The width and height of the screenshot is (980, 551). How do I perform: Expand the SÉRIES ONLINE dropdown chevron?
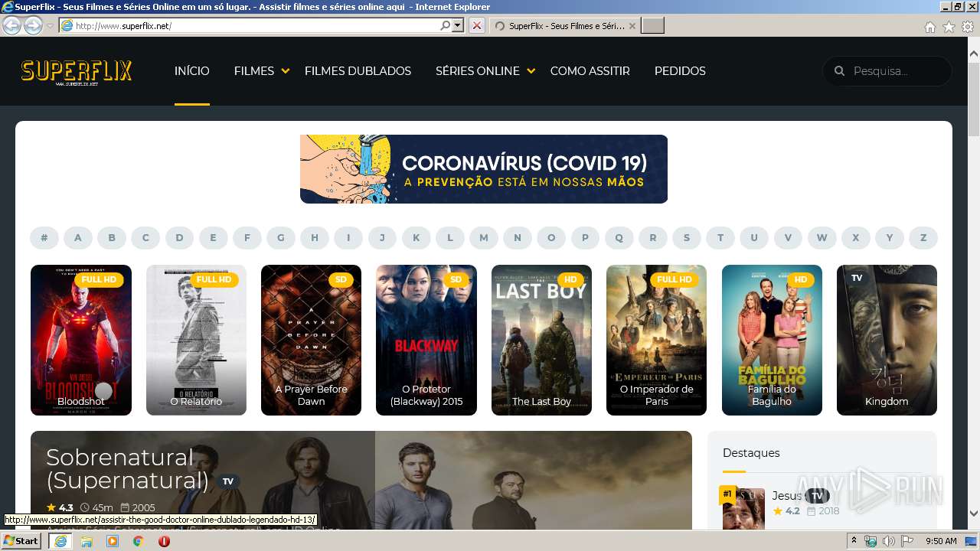tap(531, 71)
